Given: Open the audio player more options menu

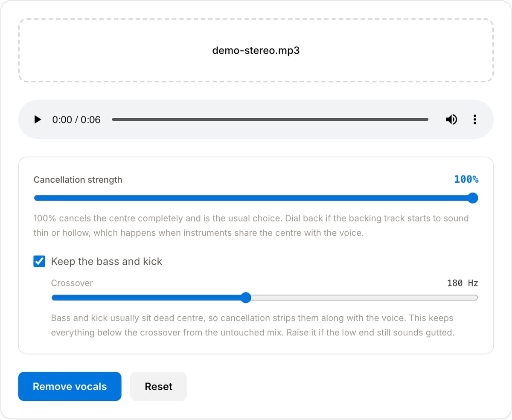Looking at the screenshot, I should 474,120.
